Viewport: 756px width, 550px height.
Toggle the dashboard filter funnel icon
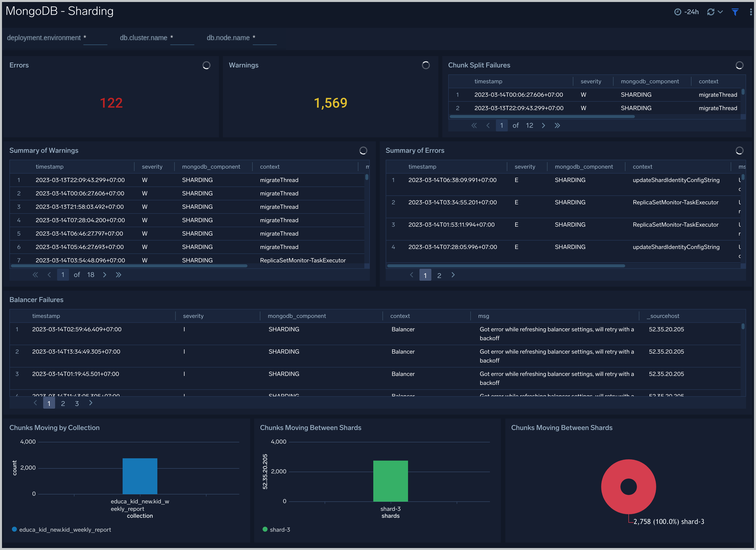735,12
